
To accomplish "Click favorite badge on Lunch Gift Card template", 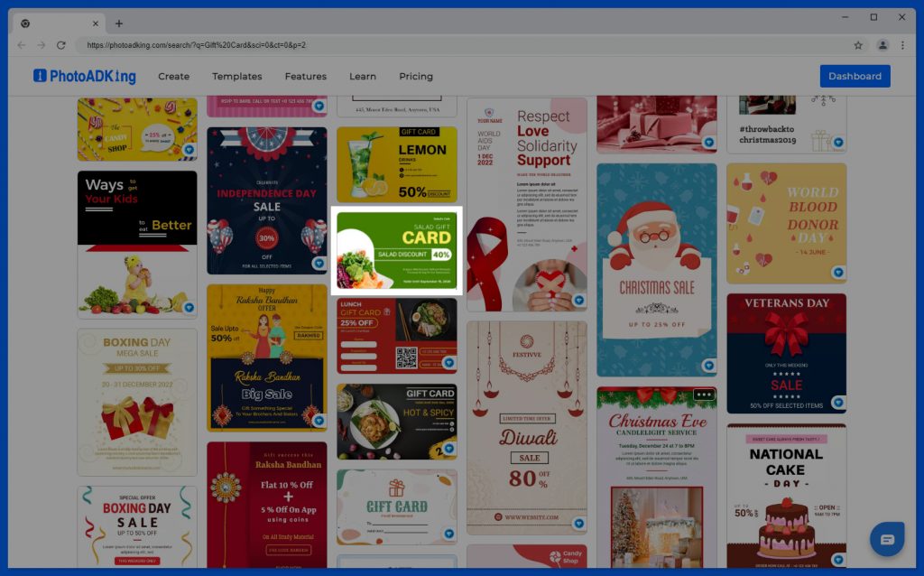I will pyautogui.click(x=449, y=363).
